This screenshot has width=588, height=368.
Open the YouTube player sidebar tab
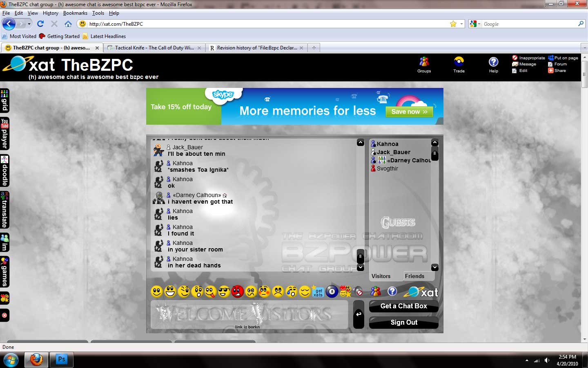pos(4,134)
